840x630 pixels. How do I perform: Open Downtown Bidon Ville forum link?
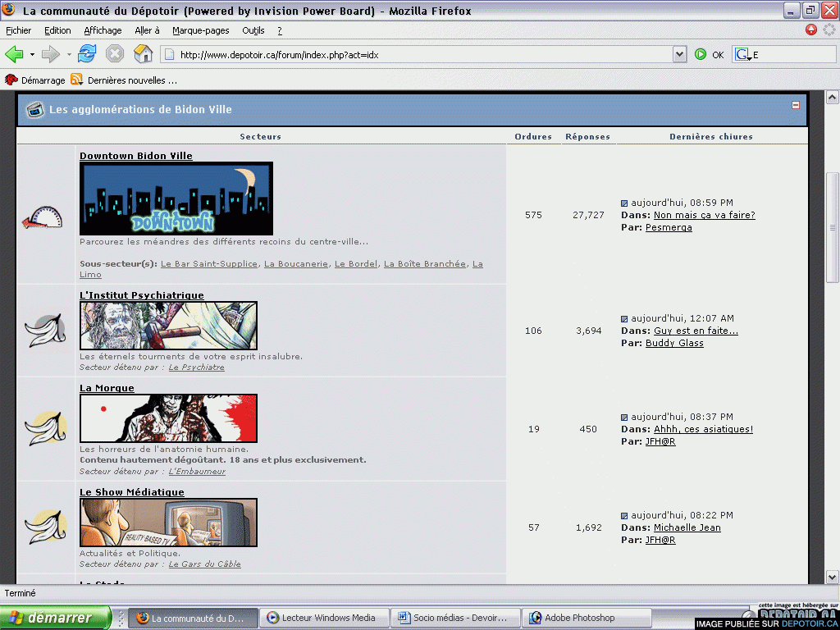pos(136,156)
